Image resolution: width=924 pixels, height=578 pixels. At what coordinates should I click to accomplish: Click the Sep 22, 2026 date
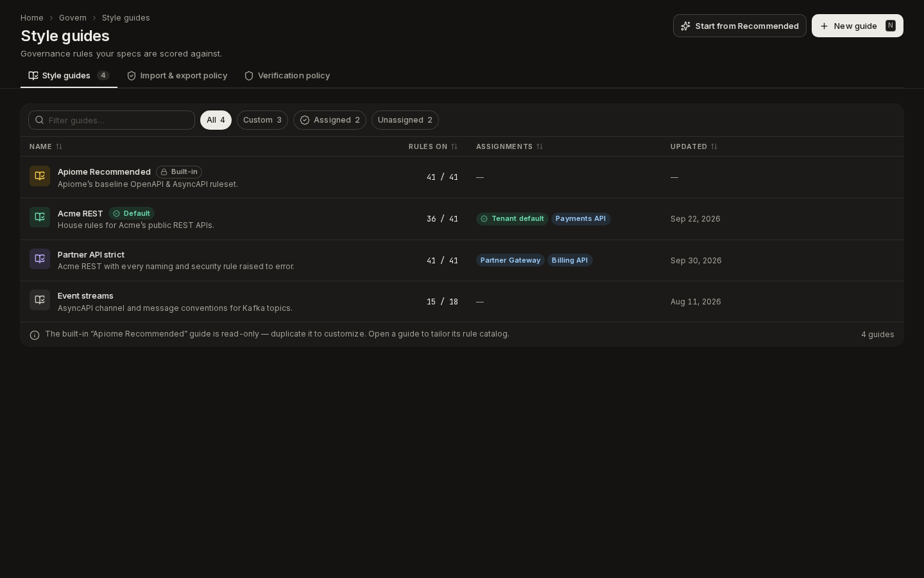(x=696, y=219)
